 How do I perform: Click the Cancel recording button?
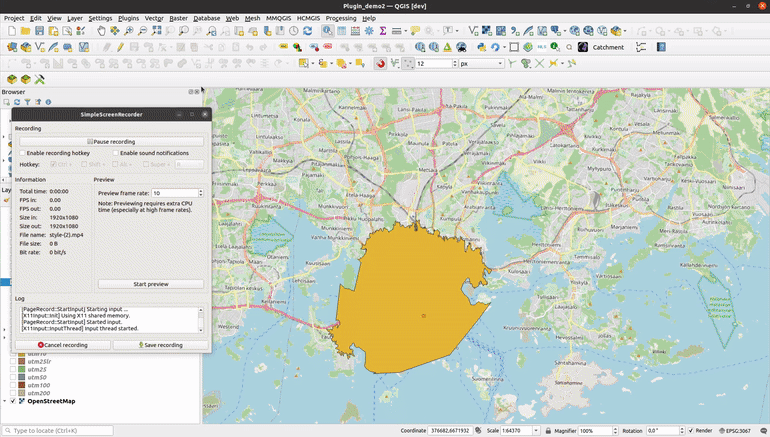click(63, 345)
